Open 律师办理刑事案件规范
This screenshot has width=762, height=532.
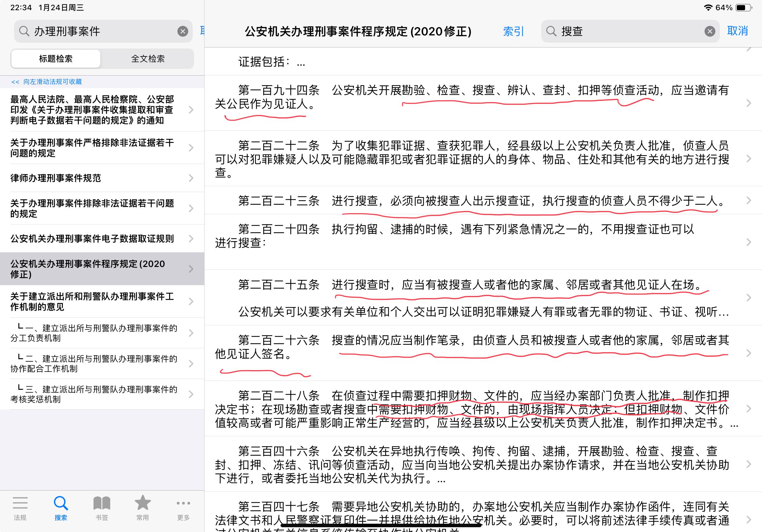tap(102, 178)
